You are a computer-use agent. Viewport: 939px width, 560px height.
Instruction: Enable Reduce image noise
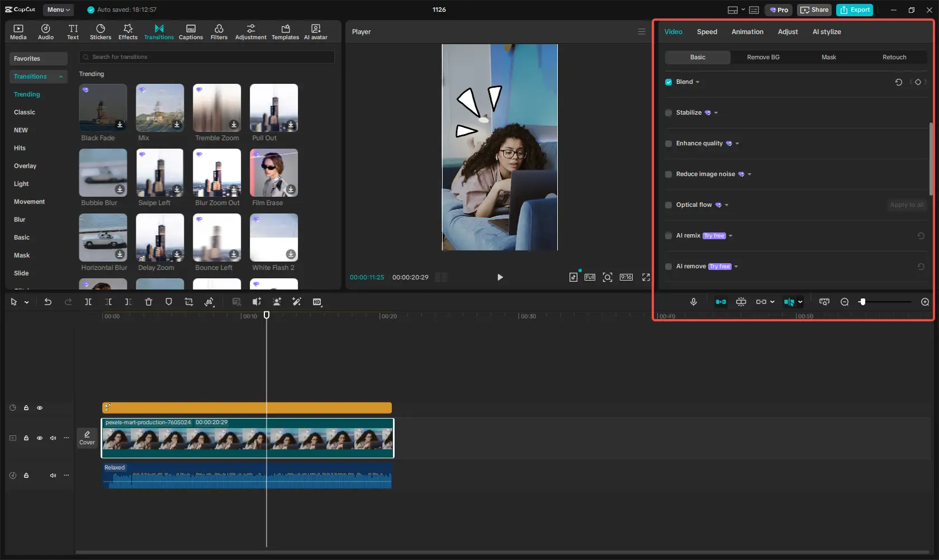click(x=668, y=174)
